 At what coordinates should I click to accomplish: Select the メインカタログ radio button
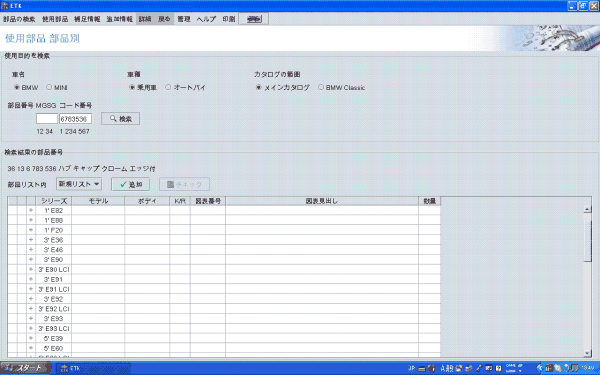259,88
